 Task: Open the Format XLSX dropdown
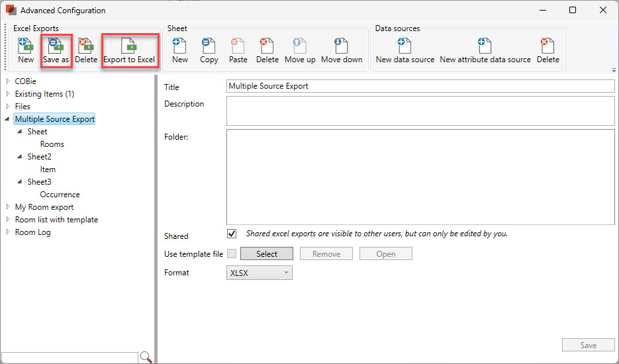click(259, 273)
